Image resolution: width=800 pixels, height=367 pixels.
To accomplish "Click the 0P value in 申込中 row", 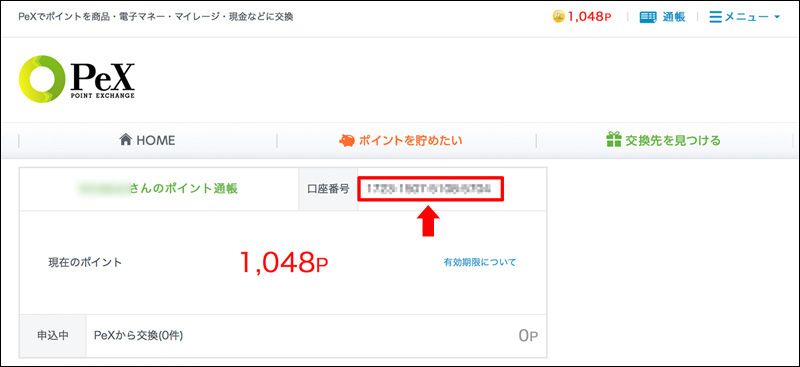I will pyautogui.click(x=528, y=336).
